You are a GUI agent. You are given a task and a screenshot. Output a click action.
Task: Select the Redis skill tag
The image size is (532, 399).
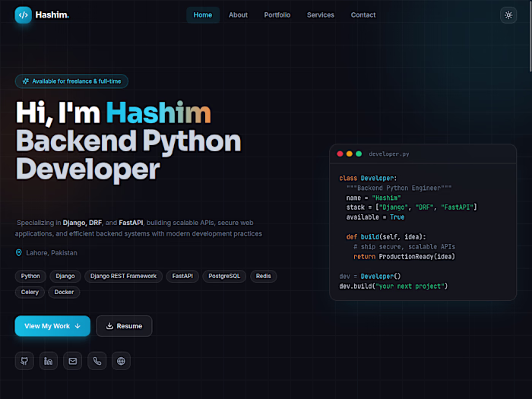pos(263,276)
